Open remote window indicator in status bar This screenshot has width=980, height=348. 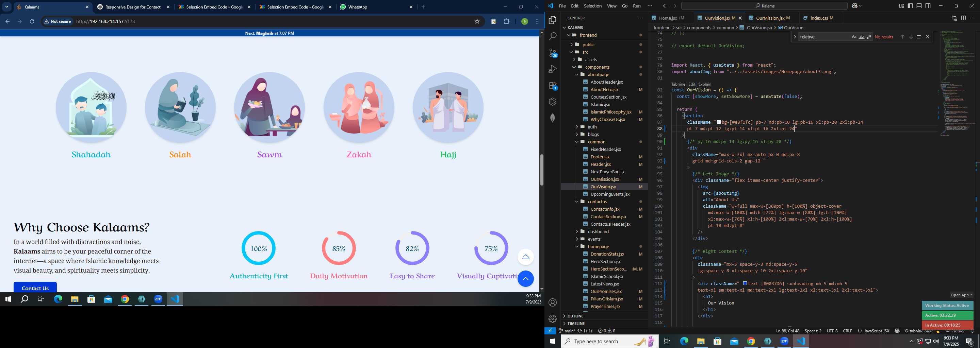pos(550,331)
